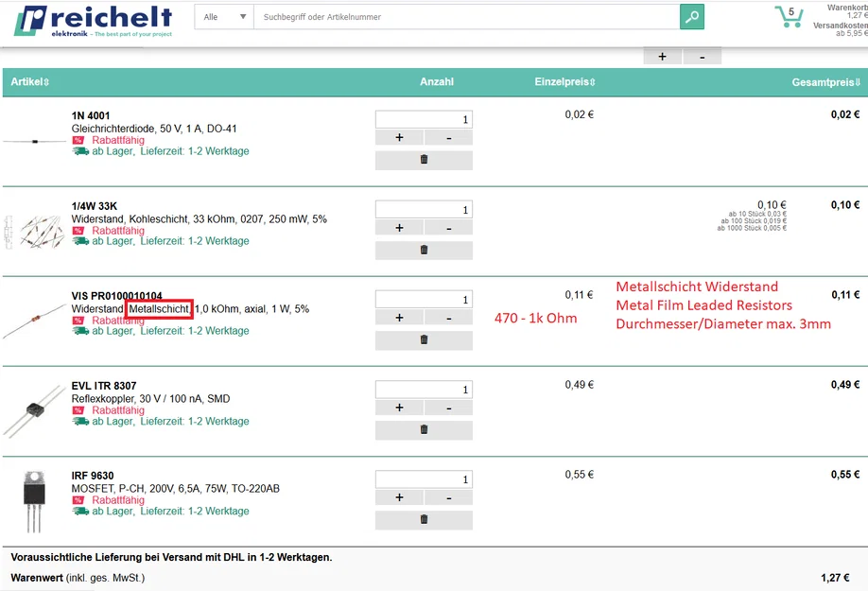This screenshot has width=868, height=591.
Task: Increase quantity of EVL ITR 8307
Action: tap(399, 408)
